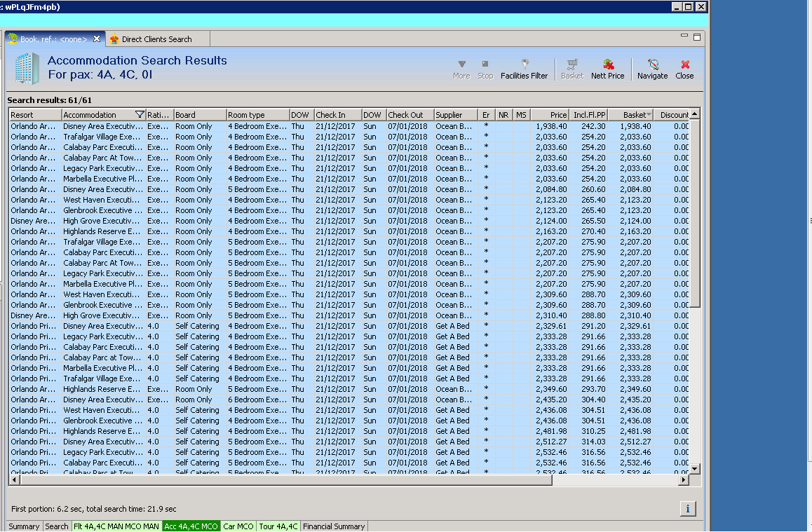Sort by Supplier column header
812x532 pixels.
[x=456, y=115]
